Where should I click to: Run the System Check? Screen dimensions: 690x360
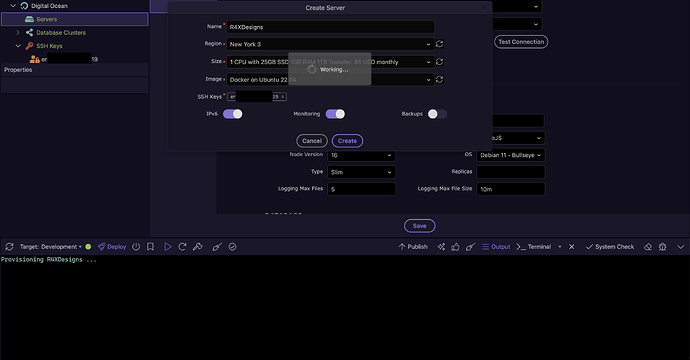pyautogui.click(x=610, y=247)
